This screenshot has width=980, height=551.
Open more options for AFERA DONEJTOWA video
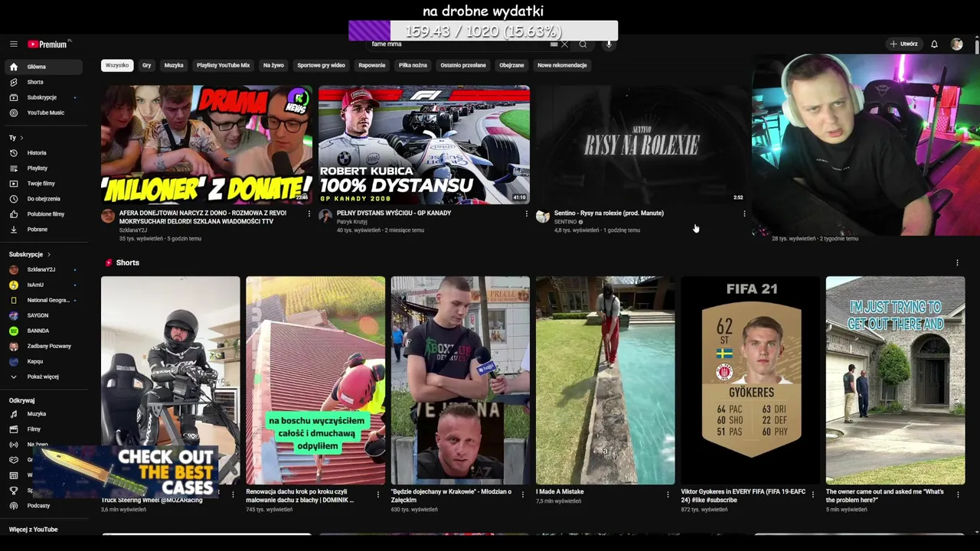pyautogui.click(x=309, y=214)
